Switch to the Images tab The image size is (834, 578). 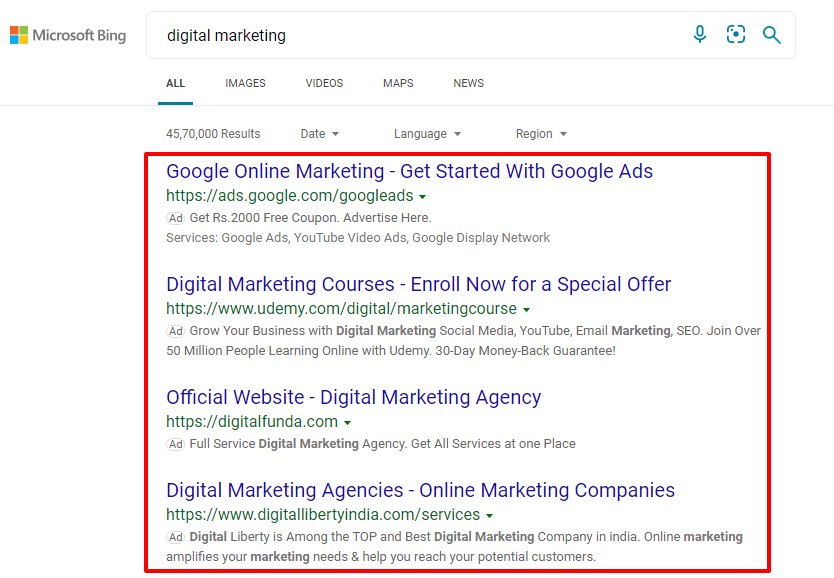245,83
